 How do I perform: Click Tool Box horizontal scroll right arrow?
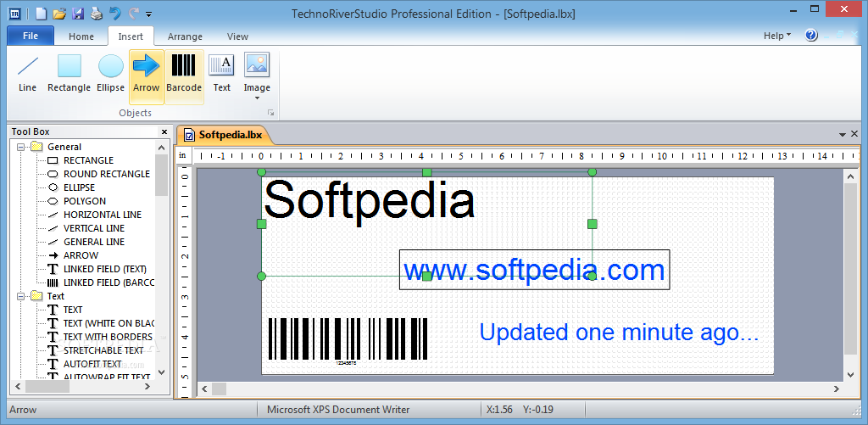pyautogui.click(x=147, y=386)
